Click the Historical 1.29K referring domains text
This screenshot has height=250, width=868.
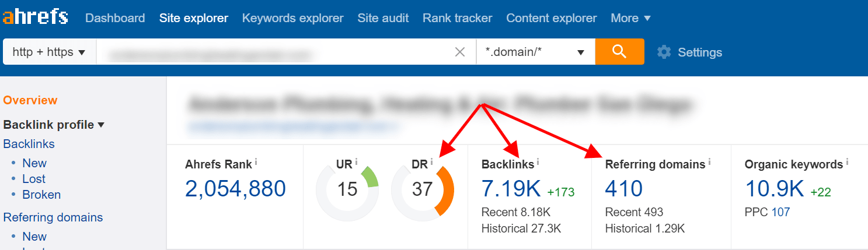tap(645, 229)
